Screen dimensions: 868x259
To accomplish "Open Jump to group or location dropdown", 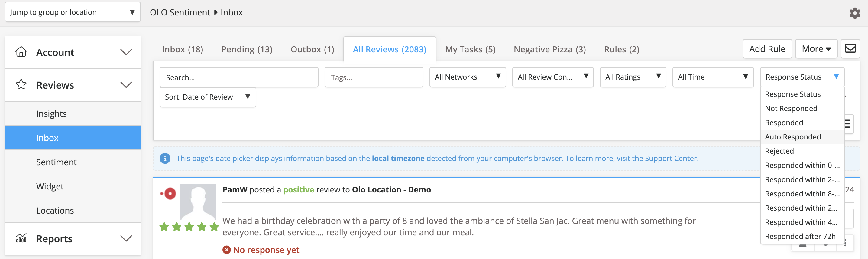I will tap(73, 12).
